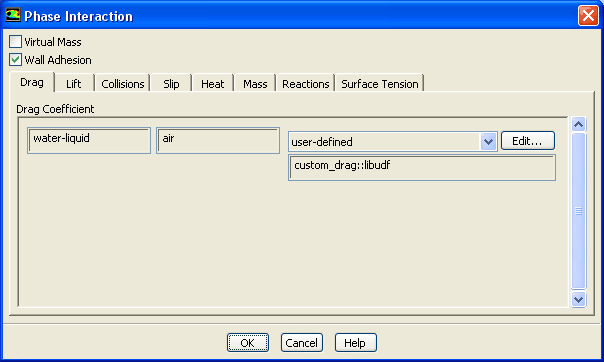Click the custom_drag::libudf field
The width and height of the screenshot is (604, 362).
(x=422, y=168)
